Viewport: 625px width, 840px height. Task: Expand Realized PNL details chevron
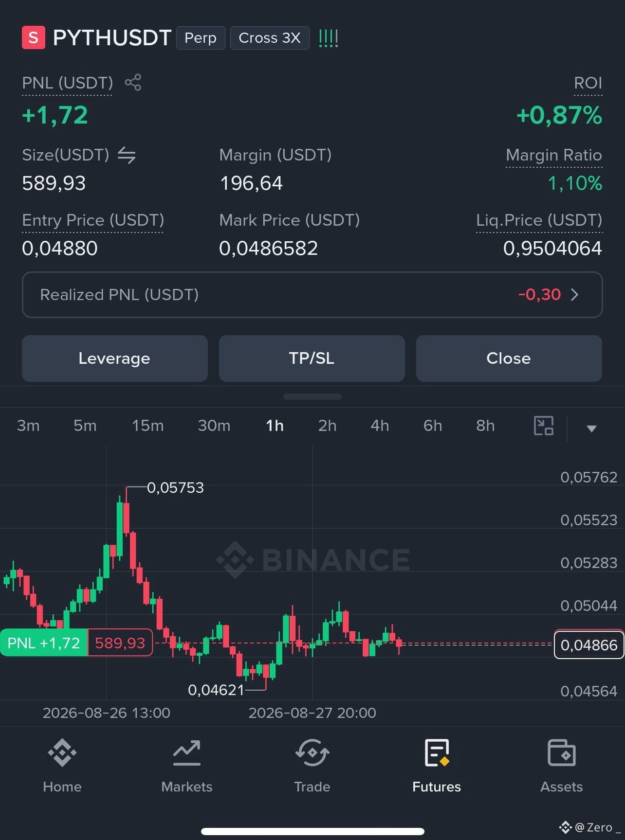[x=575, y=295]
